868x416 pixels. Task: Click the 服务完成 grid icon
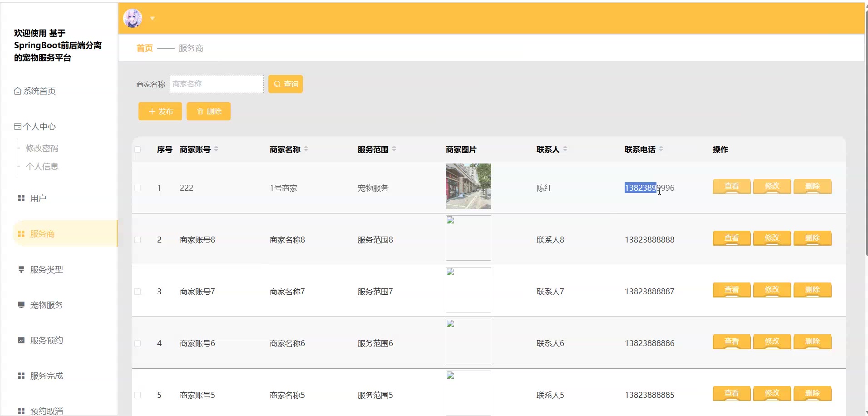tap(21, 376)
